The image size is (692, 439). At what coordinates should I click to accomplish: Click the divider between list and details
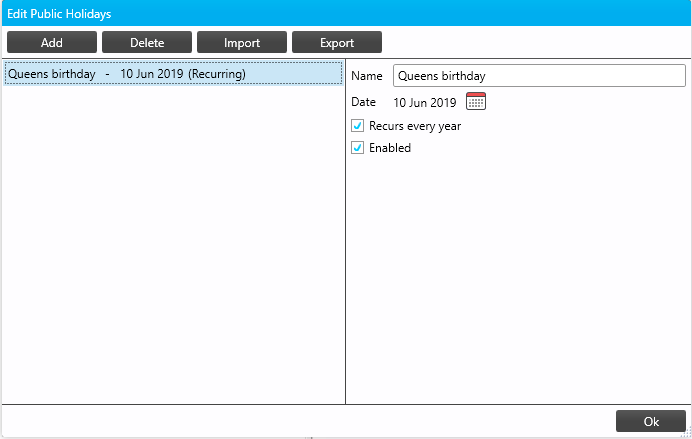point(345,250)
